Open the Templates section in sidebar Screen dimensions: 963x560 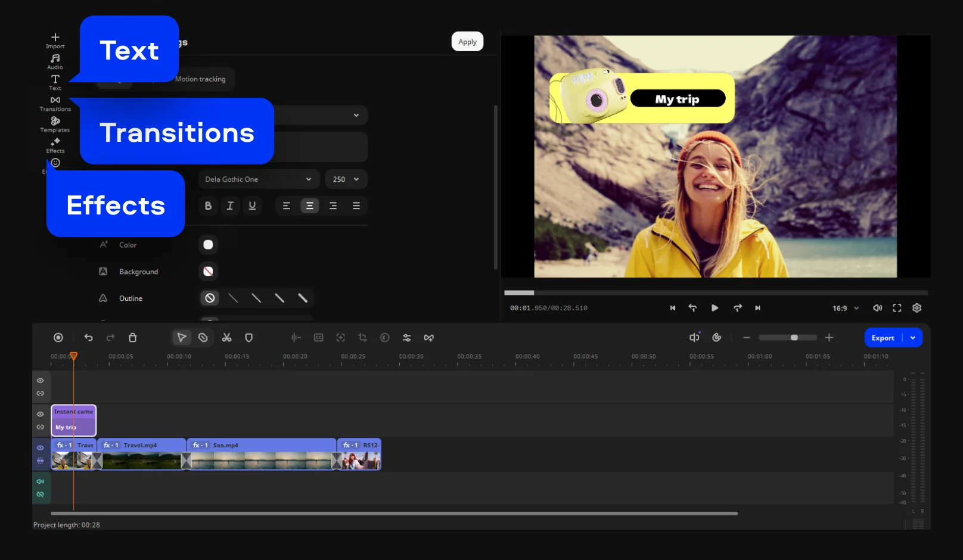[55, 124]
